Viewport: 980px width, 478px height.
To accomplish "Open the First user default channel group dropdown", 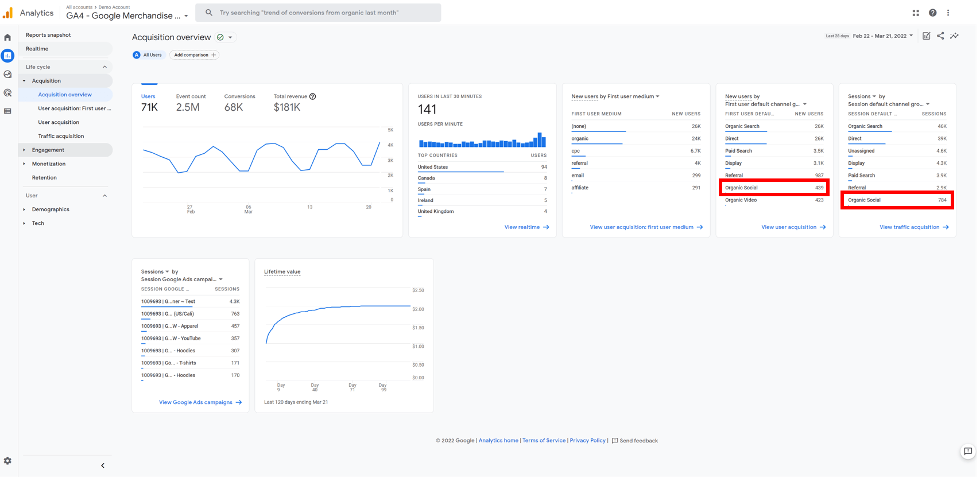I will pos(766,104).
